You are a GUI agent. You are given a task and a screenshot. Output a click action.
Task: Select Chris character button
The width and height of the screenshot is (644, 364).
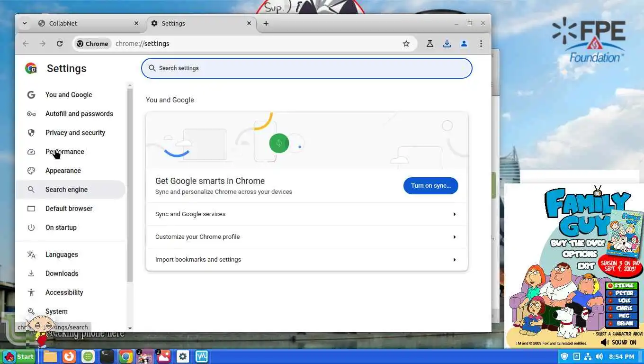(622, 309)
